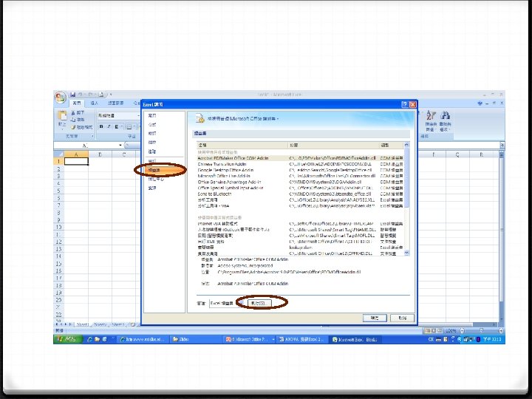532x399 pixels.
Task: Click the Name column header in add-ins list
Action: [242, 146]
